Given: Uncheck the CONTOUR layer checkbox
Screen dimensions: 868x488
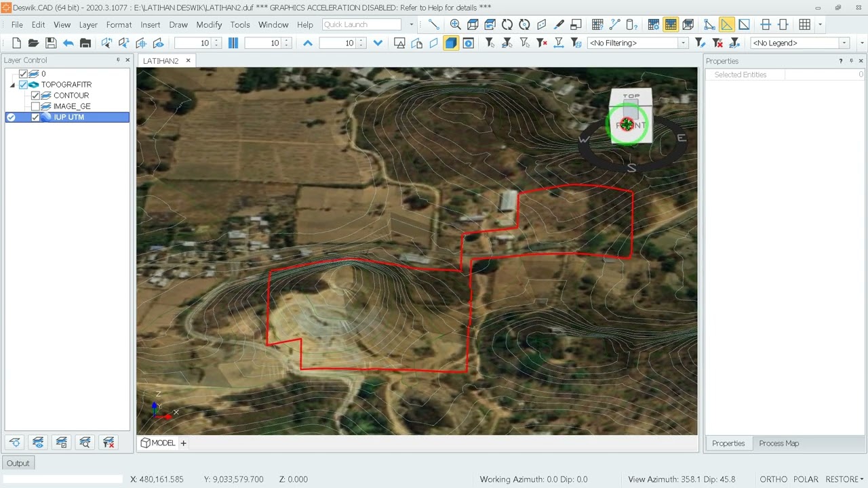Looking at the screenshot, I should point(36,96).
